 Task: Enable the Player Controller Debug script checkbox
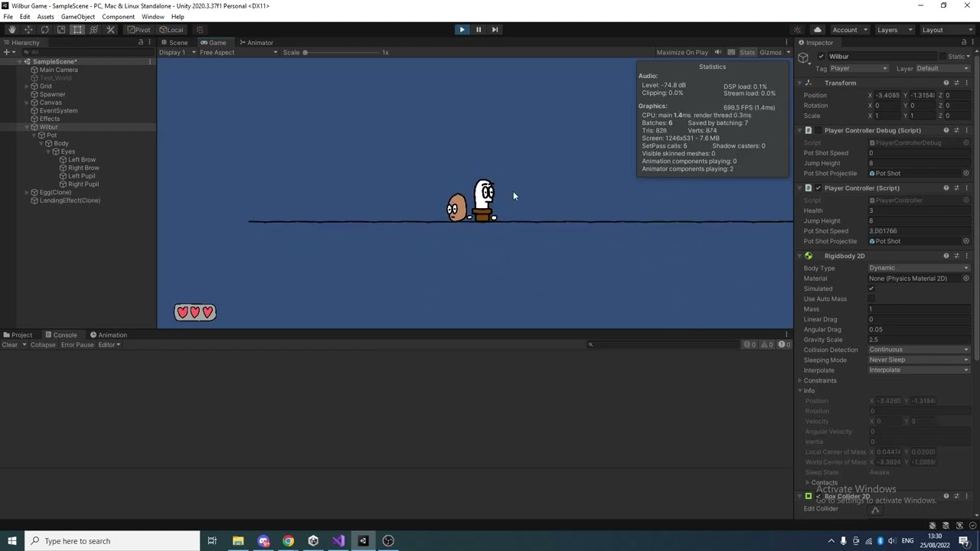[x=818, y=130]
